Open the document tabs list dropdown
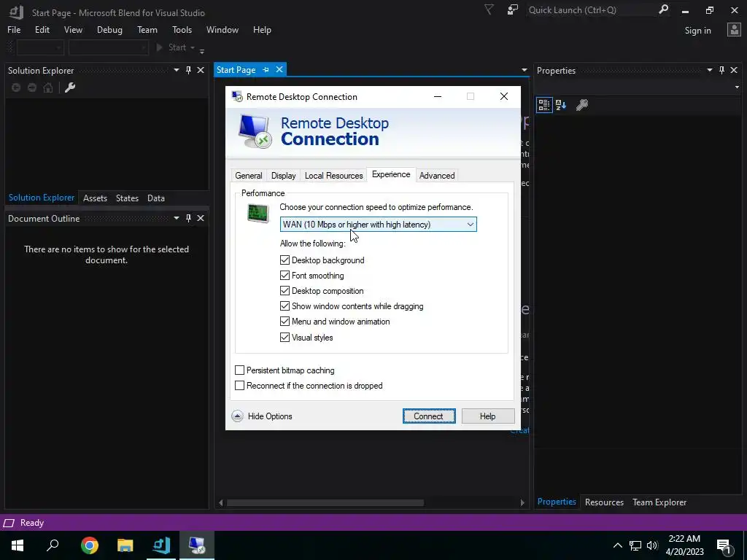The height and width of the screenshot is (560, 747). [524, 70]
